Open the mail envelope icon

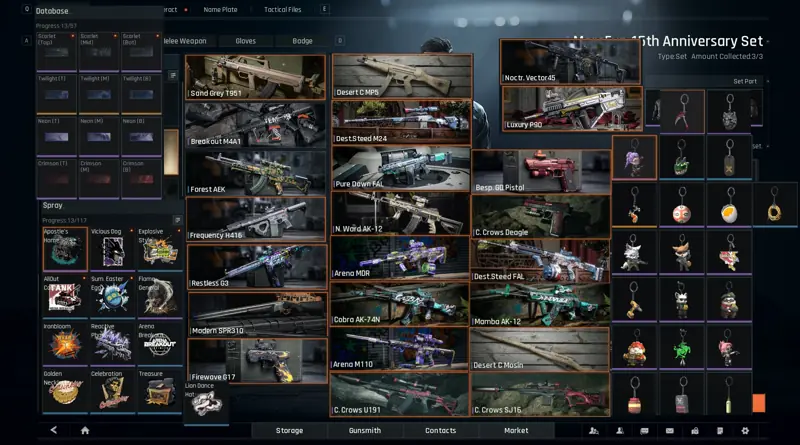(x=669, y=431)
